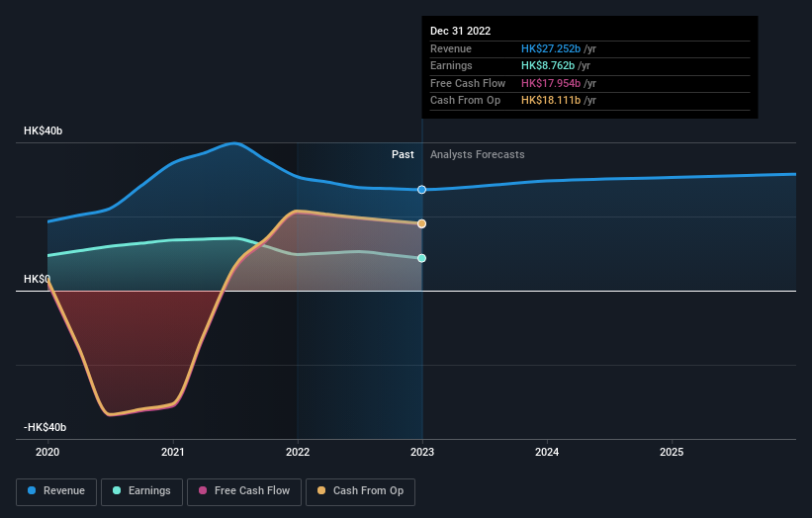Viewport: 812px width, 518px height.
Task: Click the 2021 x-axis label
Action: click(172, 453)
